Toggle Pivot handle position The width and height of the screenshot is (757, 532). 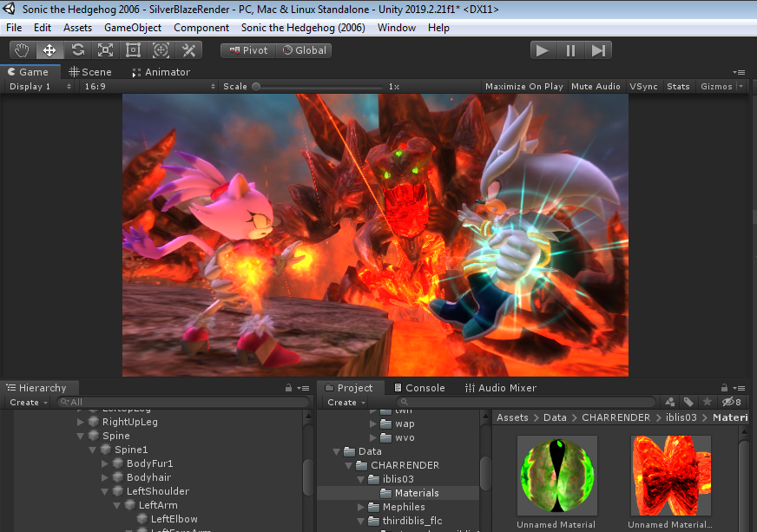[248, 50]
